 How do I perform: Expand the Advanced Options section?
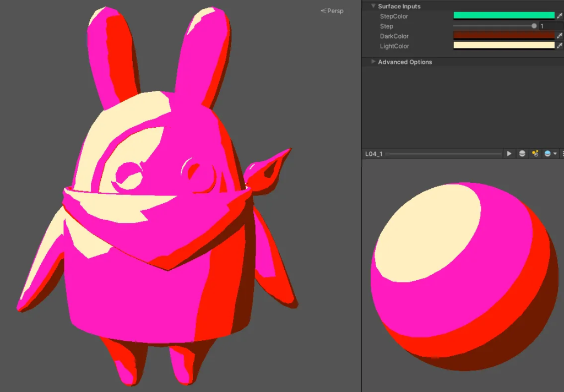click(373, 62)
